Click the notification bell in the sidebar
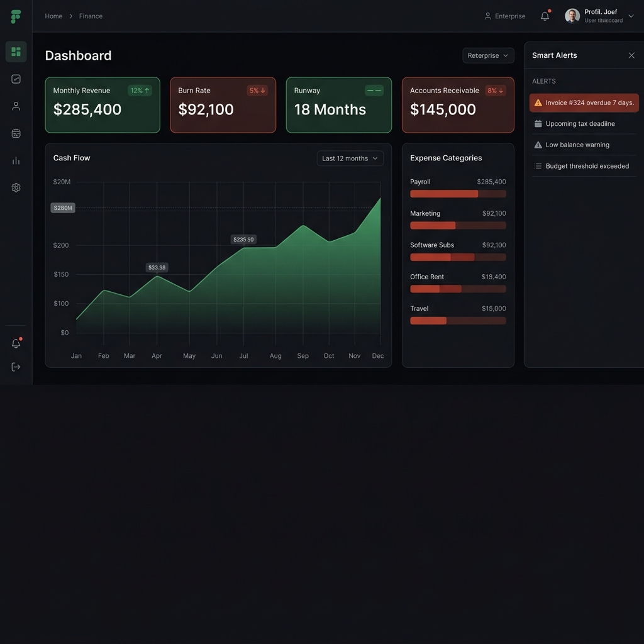 (16, 343)
